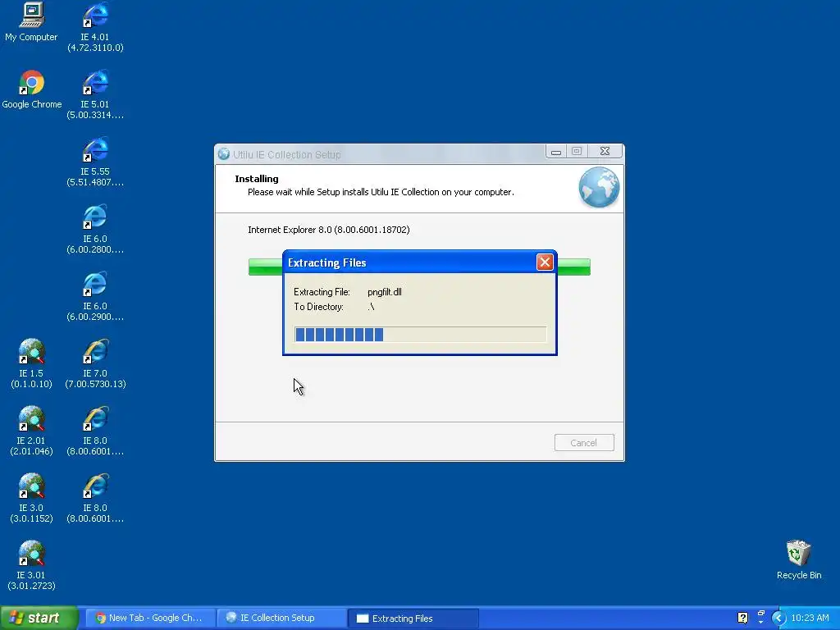Expand hidden tray icons arrow
Screen dimensions: 840x630
pos(778,618)
